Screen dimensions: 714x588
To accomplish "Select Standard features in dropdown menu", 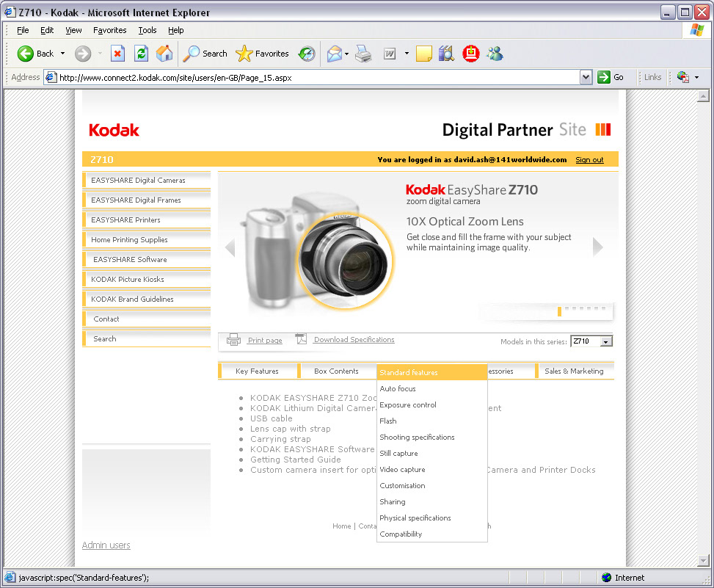I will pos(431,372).
